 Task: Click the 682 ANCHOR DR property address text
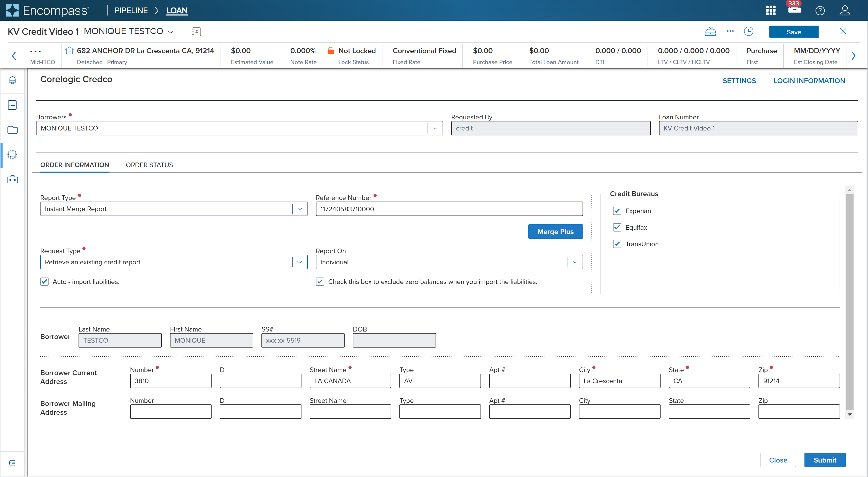coord(145,51)
